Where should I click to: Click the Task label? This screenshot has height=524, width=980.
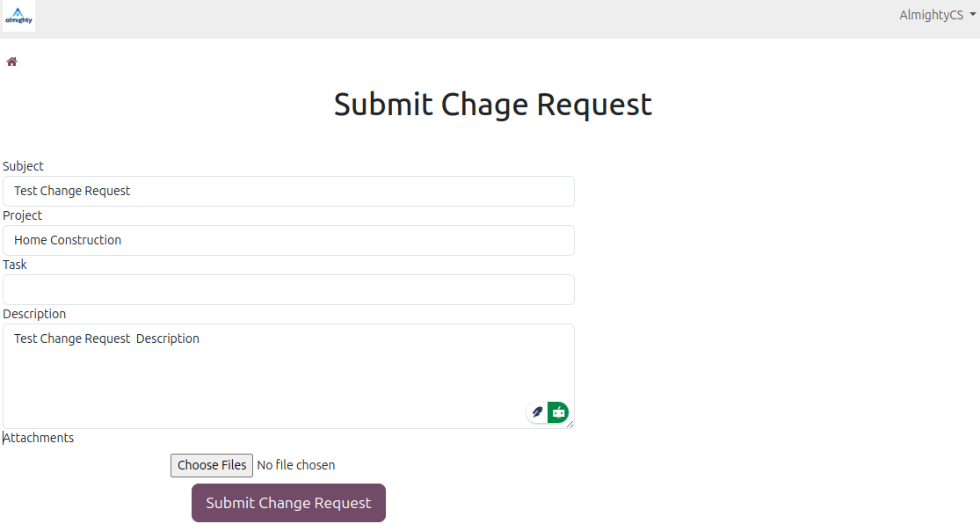(15, 265)
